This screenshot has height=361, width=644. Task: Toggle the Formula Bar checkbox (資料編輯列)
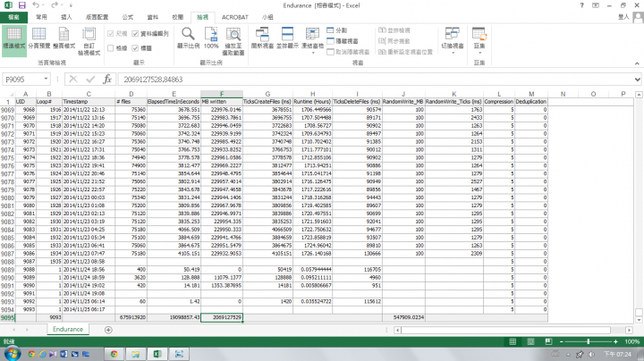[135, 34]
